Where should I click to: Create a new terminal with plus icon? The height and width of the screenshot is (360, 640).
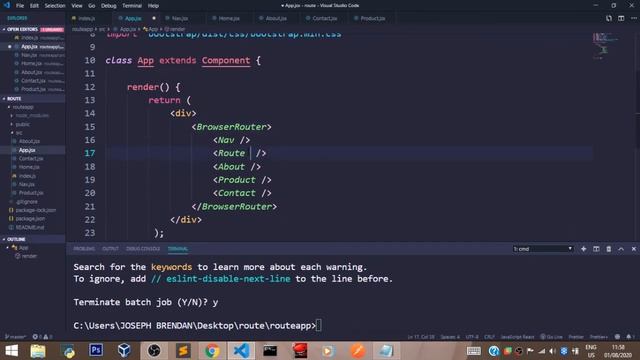(583, 249)
